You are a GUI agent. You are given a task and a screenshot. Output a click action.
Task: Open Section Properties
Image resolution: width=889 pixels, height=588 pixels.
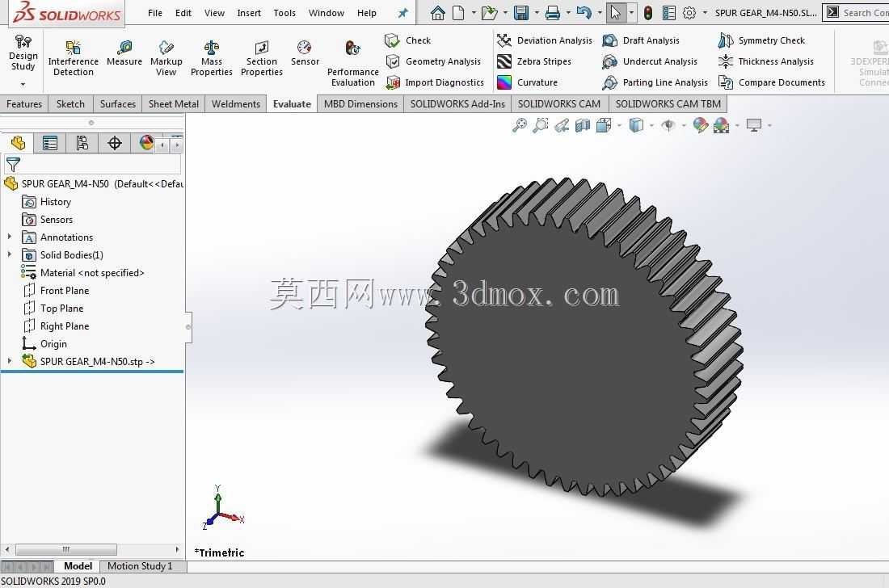[x=261, y=58]
